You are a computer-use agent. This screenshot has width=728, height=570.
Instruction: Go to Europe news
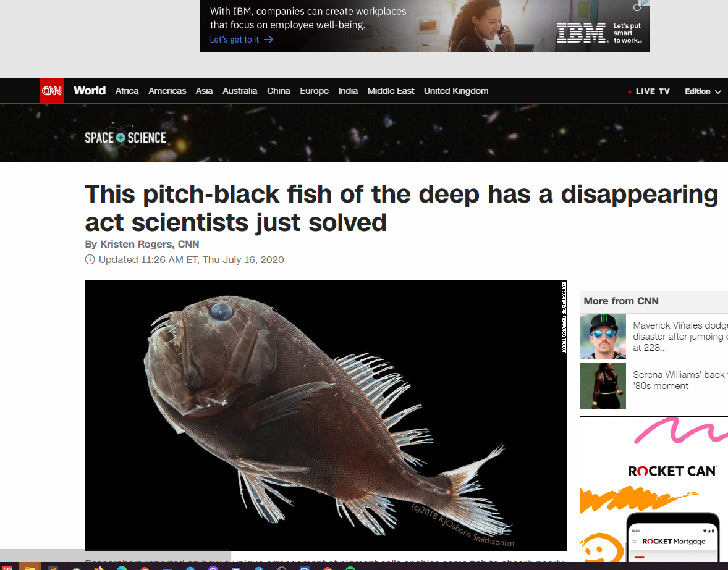click(315, 91)
